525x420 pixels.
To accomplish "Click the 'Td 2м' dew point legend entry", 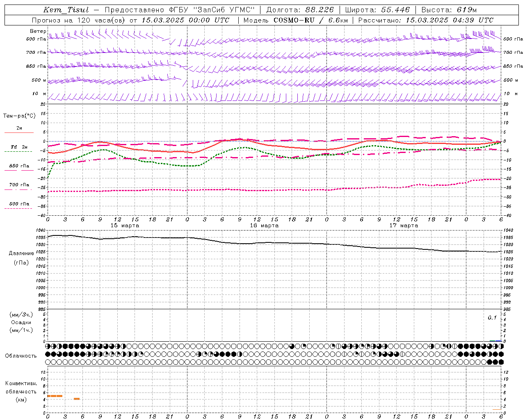I will click(19, 147).
